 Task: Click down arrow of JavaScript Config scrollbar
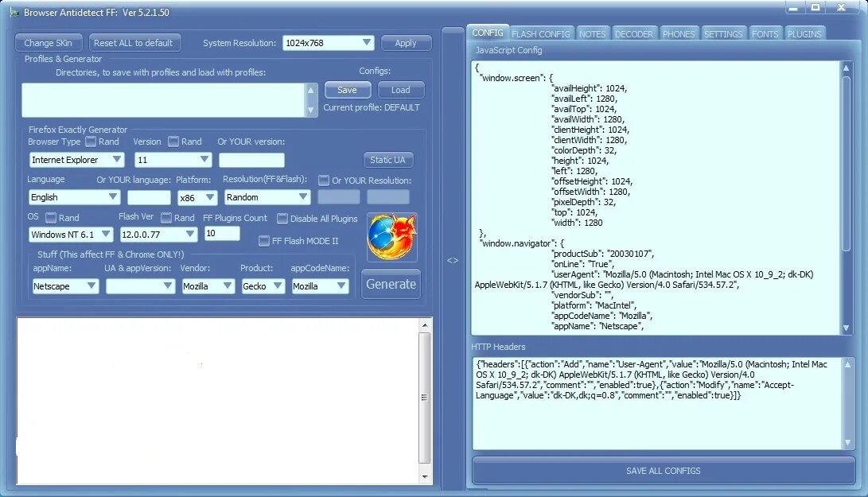[846, 328]
